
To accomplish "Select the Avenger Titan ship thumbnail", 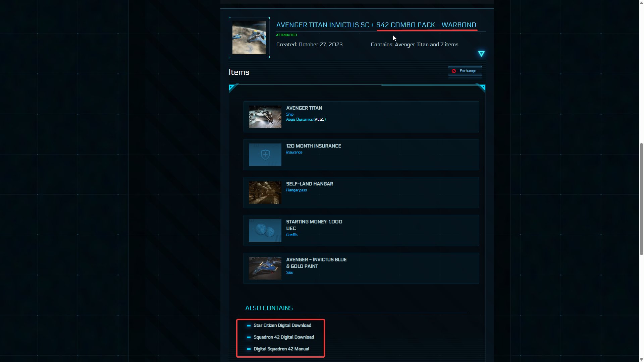I will click(265, 117).
